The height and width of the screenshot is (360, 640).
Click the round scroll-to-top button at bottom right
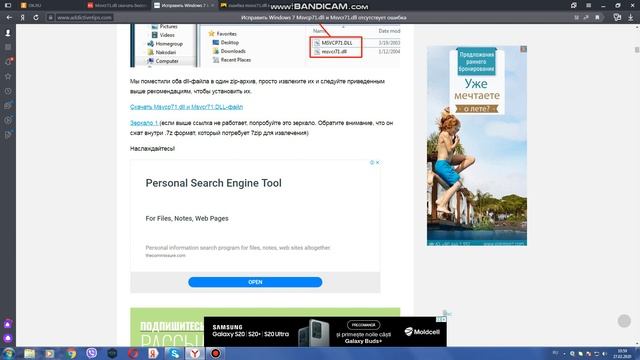[624, 321]
